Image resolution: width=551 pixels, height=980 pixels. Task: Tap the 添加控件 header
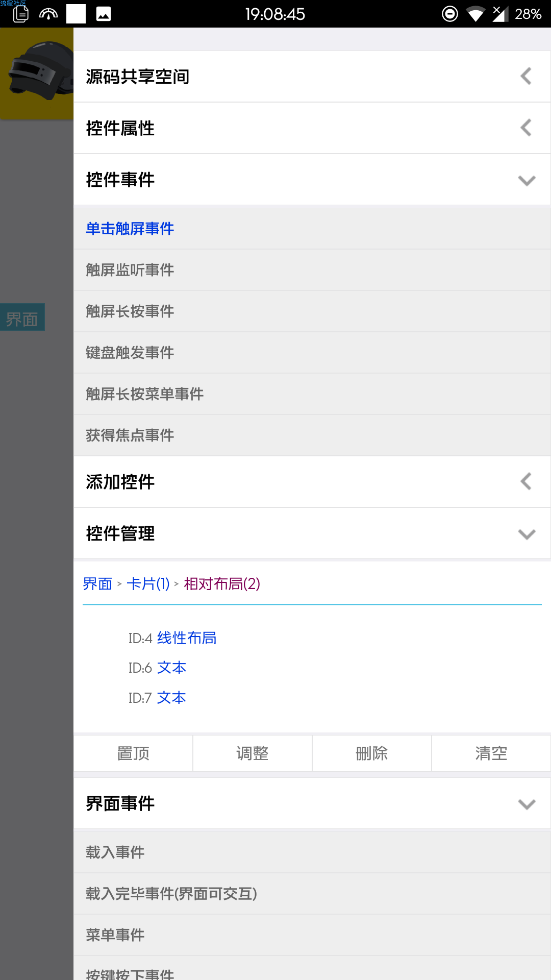(312, 482)
